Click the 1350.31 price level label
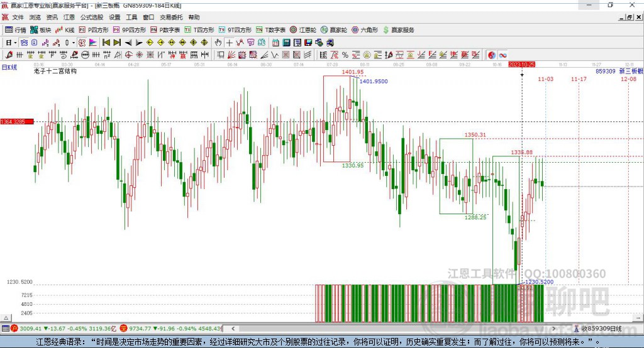Image resolution: width=644 pixels, height=348 pixels. [475, 134]
